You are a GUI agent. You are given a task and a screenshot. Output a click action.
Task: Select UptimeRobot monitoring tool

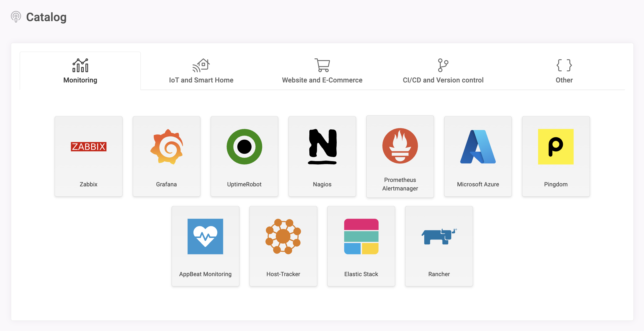pyautogui.click(x=244, y=156)
